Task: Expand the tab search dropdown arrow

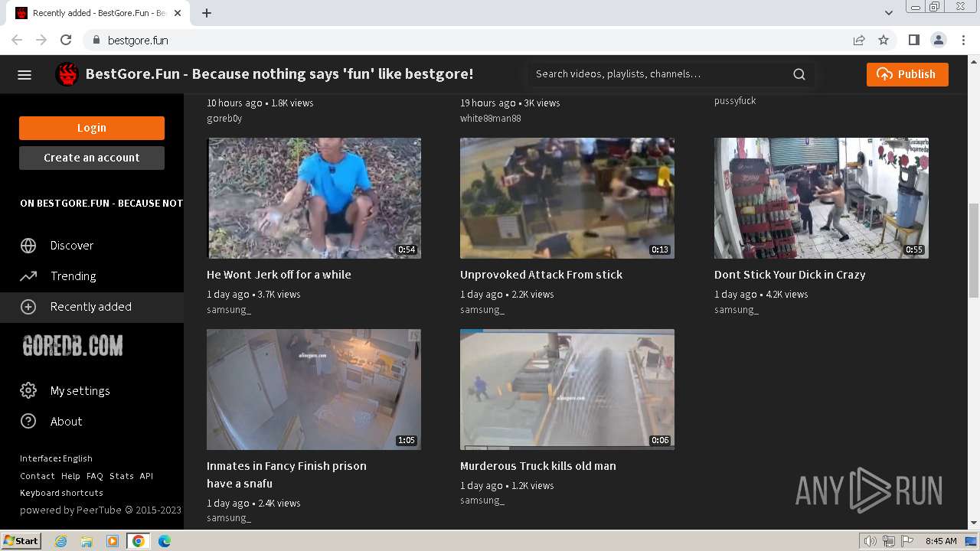Action: pyautogui.click(x=889, y=13)
